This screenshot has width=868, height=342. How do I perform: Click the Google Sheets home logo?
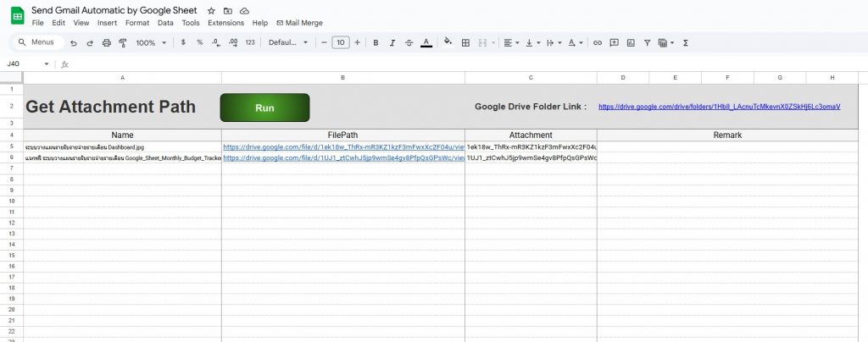(x=17, y=15)
